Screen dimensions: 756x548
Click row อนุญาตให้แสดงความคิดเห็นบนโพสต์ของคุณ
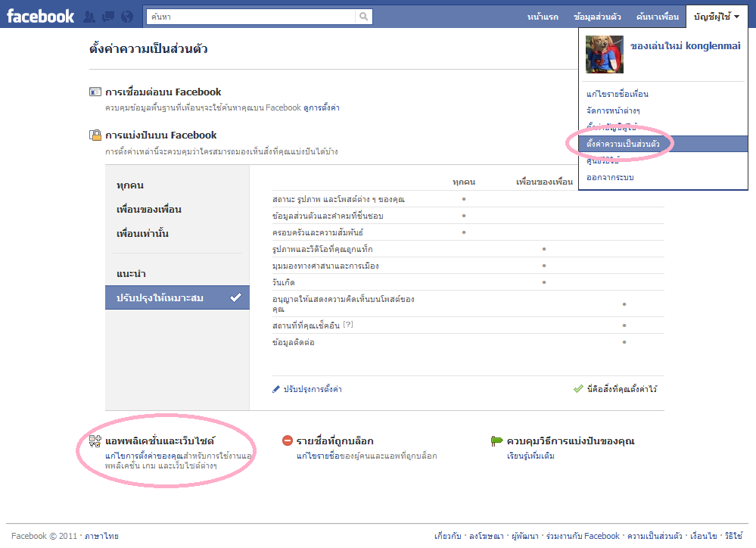click(x=468, y=304)
